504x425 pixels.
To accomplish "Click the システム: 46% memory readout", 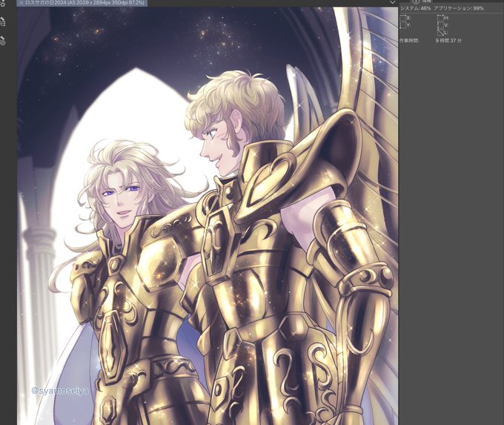I will click(x=415, y=8).
